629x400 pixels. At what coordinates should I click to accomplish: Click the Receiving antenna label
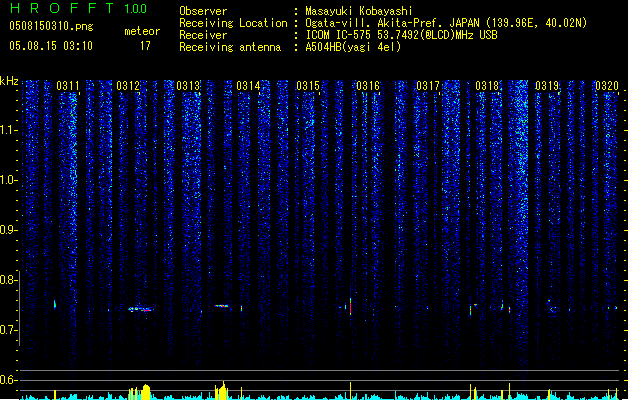coord(230,47)
